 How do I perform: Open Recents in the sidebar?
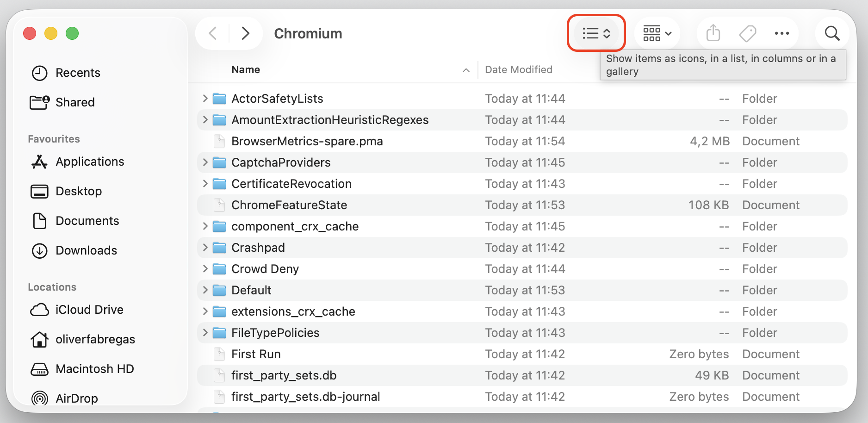point(66,73)
